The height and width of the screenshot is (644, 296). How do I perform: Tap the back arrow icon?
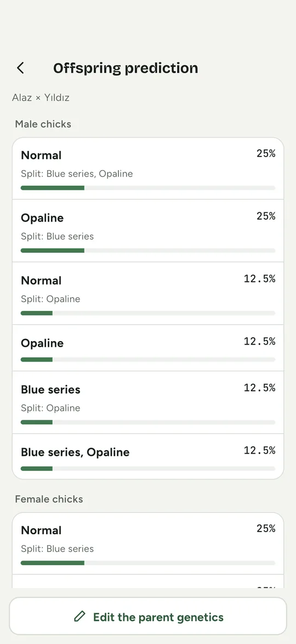(x=20, y=68)
